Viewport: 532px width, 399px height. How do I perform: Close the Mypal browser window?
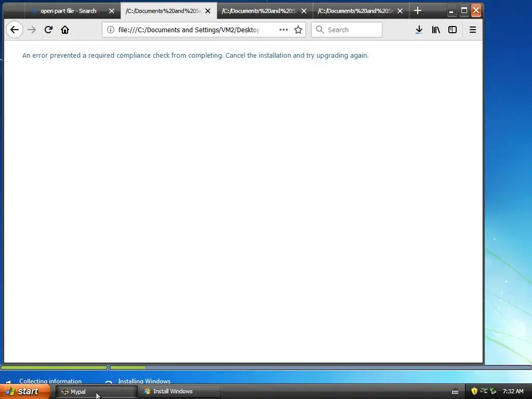(x=476, y=10)
